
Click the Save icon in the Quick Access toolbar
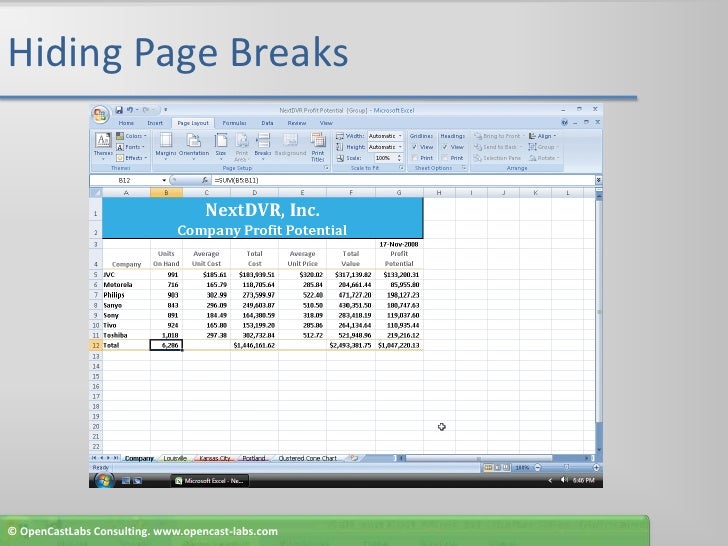click(119, 110)
